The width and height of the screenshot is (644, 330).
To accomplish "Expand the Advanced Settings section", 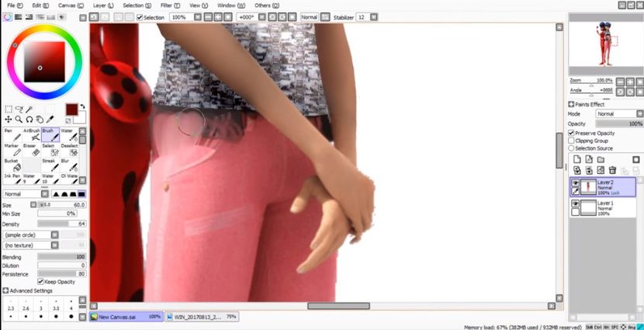I will click(x=5, y=290).
